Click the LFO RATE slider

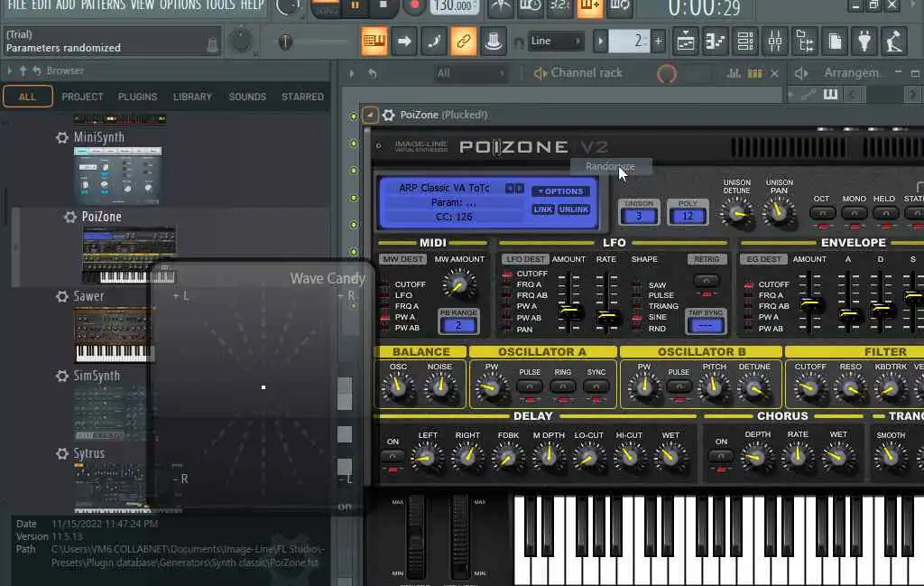[x=607, y=317]
